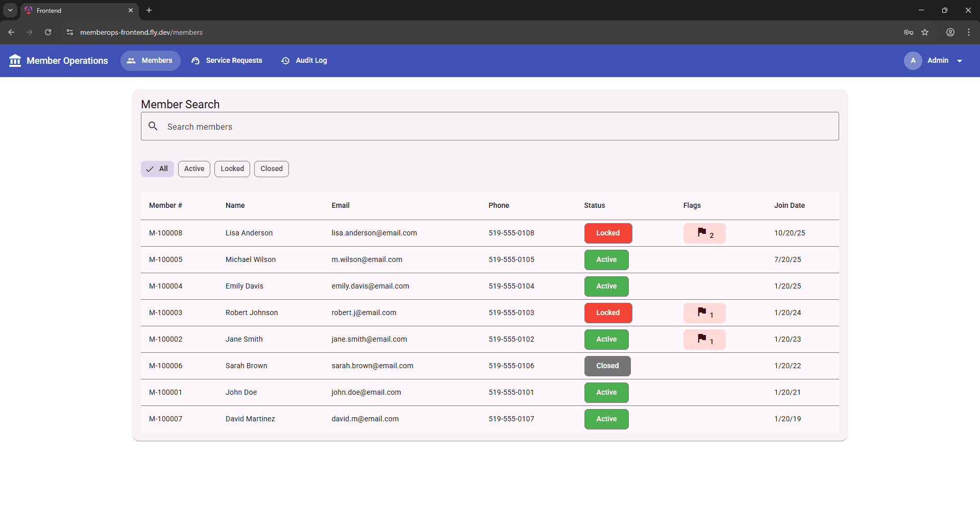Switch to the Members tab
Screen dimensions: 980x527
coord(150,60)
